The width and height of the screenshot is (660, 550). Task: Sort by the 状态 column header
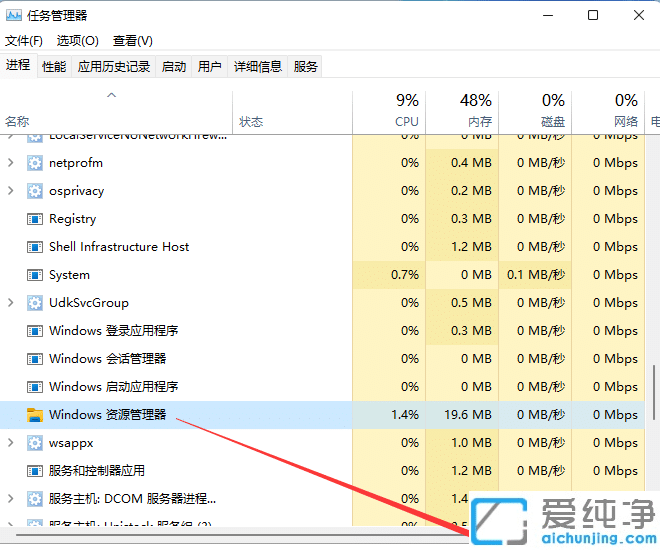pyautogui.click(x=293, y=113)
